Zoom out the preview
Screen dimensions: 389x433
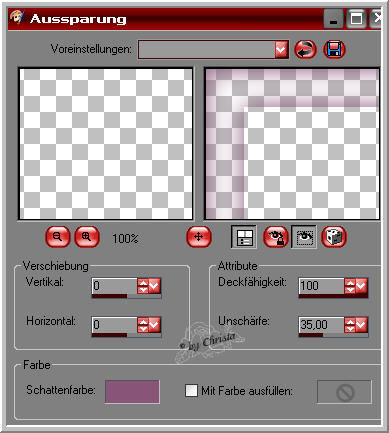click(57, 237)
